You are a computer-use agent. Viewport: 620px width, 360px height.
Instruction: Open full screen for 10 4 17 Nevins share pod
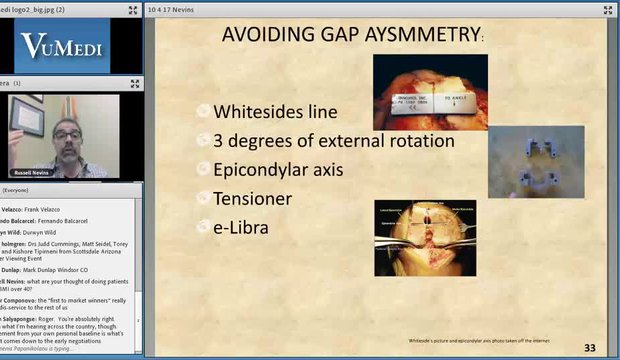pos(608,10)
